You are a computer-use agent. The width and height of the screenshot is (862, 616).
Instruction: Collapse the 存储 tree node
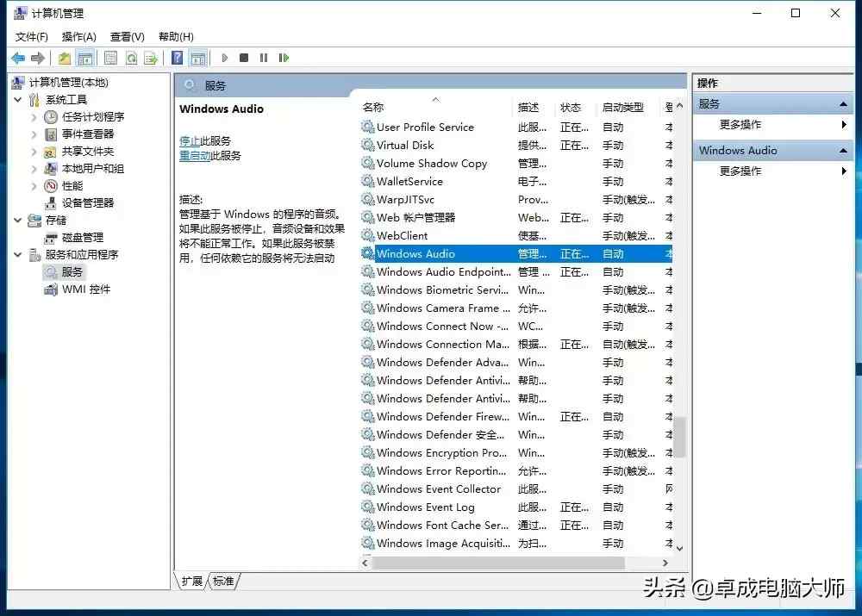17,220
